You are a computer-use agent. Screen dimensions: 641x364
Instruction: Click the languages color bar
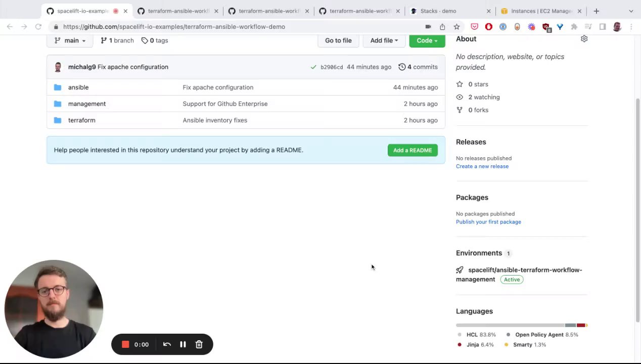pyautogui.click(x=522, y=325)
